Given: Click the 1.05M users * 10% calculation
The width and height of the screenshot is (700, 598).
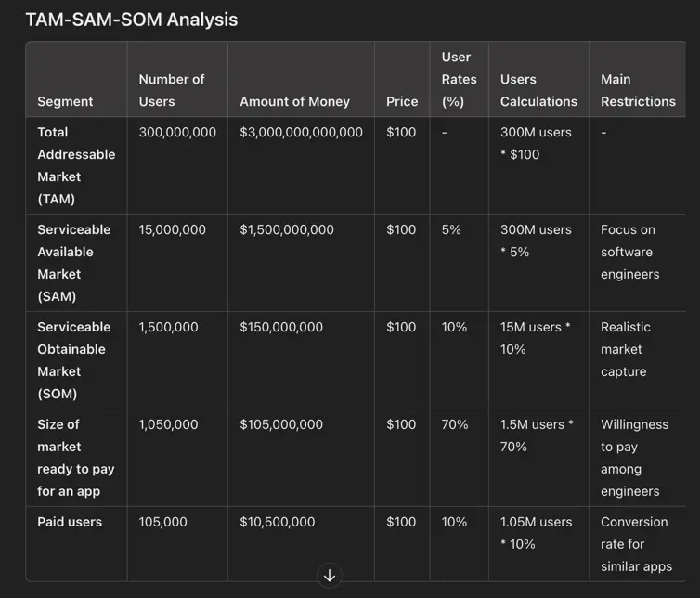Looking at the screenshot, I should pos(537,533).
